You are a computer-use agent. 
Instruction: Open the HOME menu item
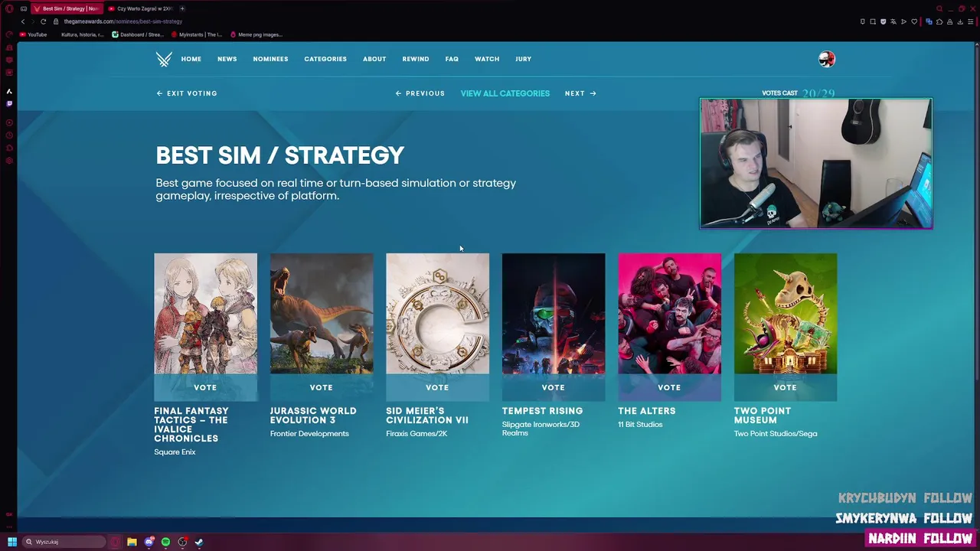[191, 59]
